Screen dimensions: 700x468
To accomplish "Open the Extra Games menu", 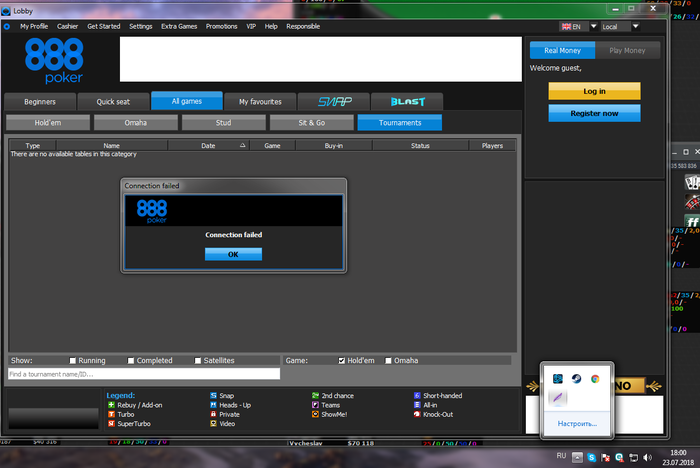I will tap(179, 26).
